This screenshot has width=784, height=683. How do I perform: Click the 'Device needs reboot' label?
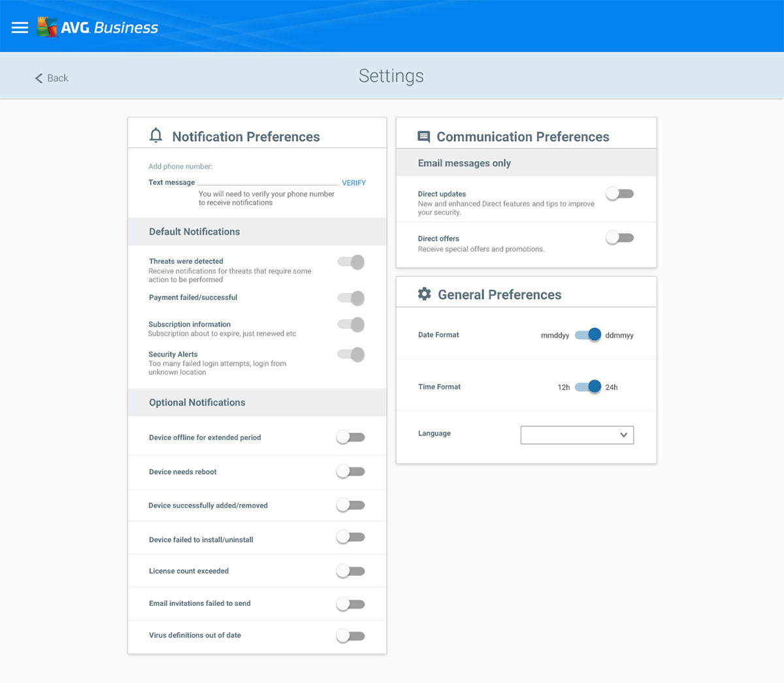183,472
